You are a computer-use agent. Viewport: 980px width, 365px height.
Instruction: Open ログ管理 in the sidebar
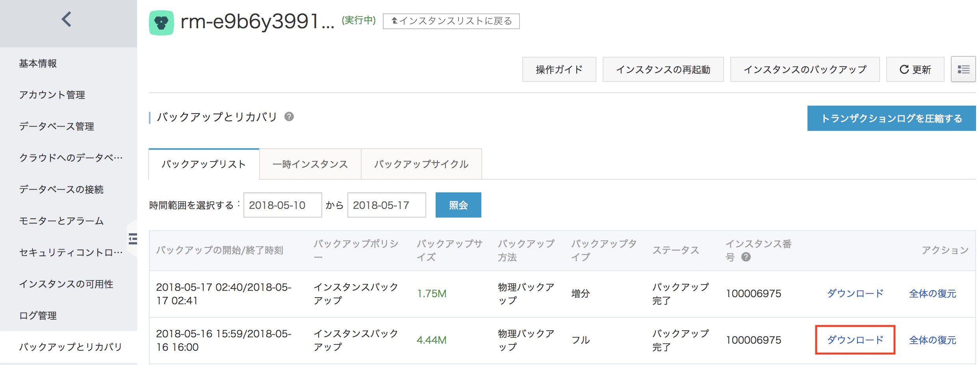coord(69,315)
